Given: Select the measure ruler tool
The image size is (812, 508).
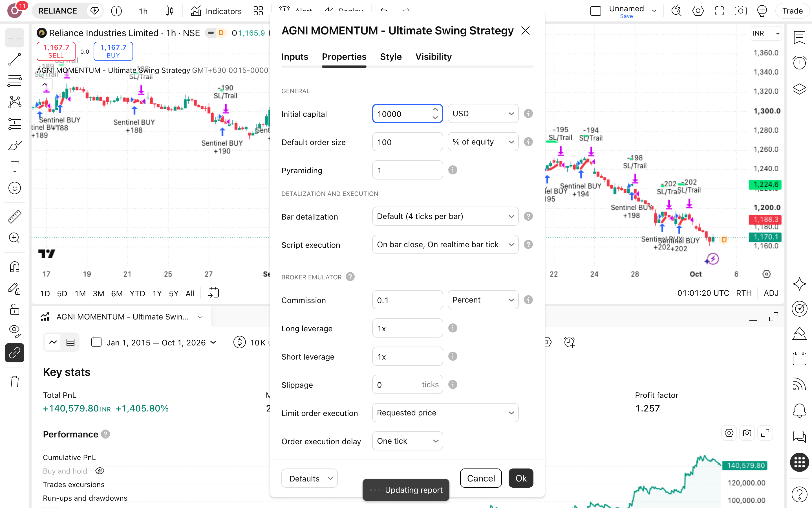Looking at the screenshot, I should click(14, 217).
